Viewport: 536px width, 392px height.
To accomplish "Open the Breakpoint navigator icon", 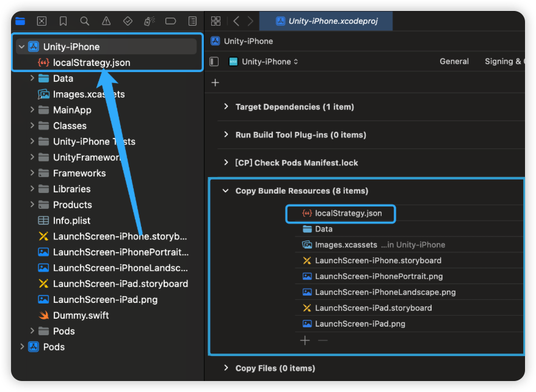I will tap(171, 21).
